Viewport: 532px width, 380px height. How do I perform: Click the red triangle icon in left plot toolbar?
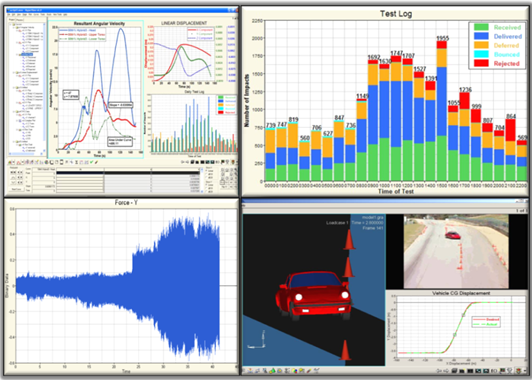[x=19, y=163]
